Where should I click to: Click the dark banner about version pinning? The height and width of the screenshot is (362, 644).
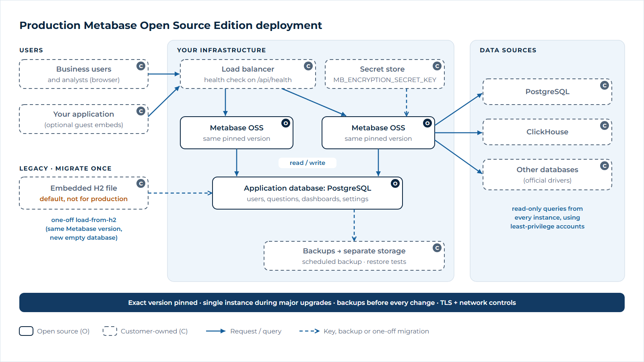[x=322, y=302]
